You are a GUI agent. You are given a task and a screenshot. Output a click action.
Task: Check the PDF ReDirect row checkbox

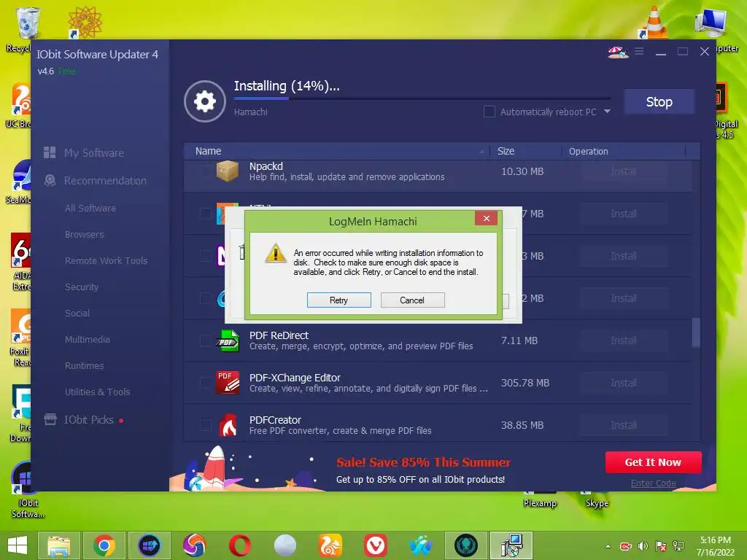[205, 341]
